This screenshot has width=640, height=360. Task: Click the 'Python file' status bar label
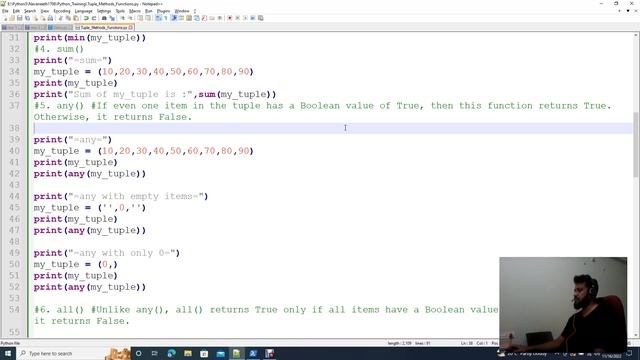(10, 343)
